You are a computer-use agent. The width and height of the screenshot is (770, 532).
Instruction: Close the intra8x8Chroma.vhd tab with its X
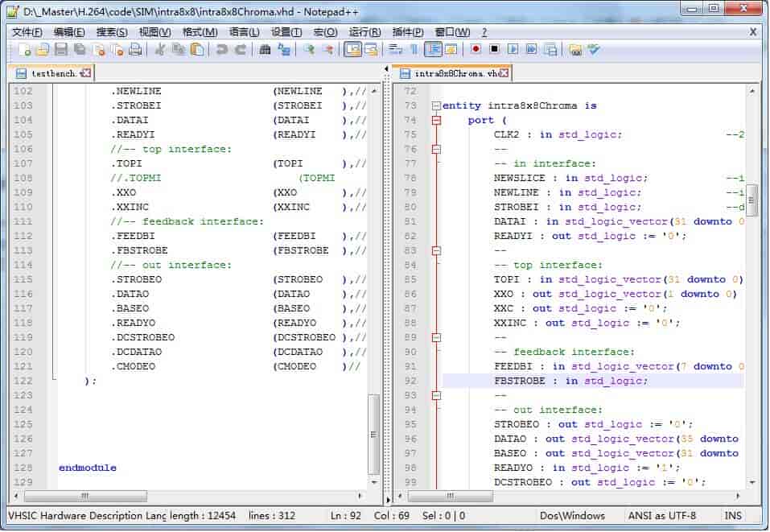point(506,73)
